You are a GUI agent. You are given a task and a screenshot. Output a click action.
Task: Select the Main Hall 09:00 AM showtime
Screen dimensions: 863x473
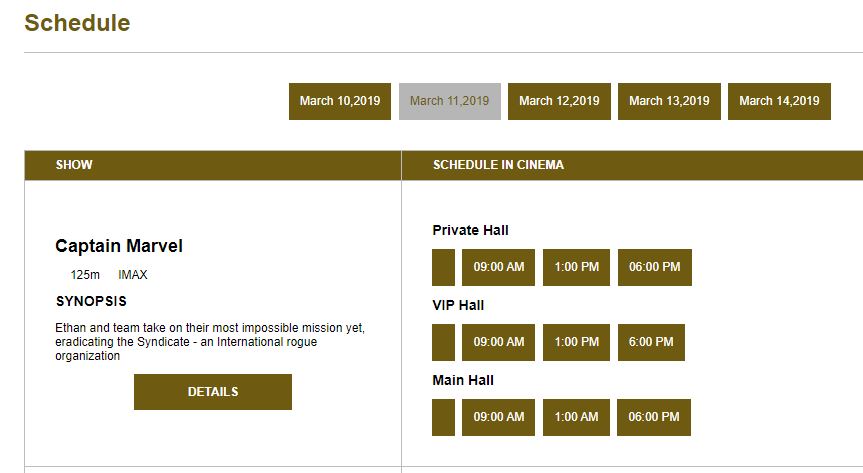tap(498, 417)
